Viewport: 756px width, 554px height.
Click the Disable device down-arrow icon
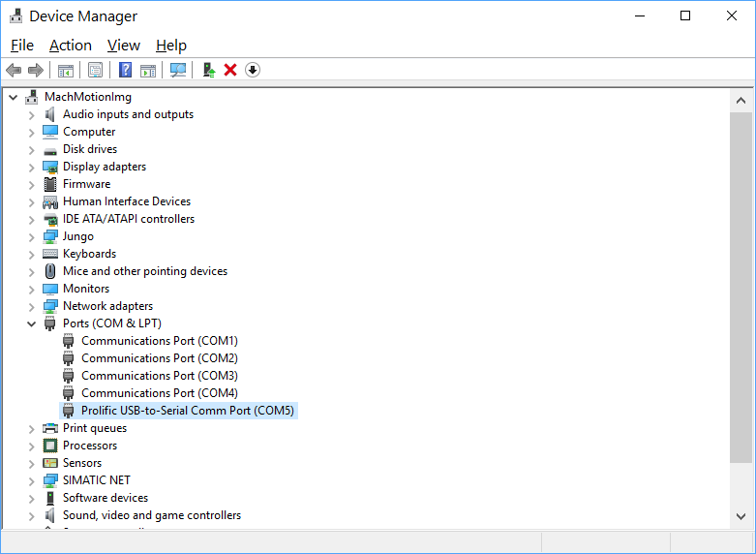253,70
